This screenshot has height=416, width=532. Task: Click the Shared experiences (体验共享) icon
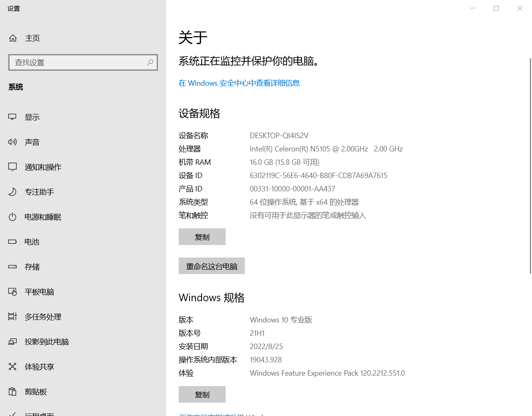coord(12,366)
